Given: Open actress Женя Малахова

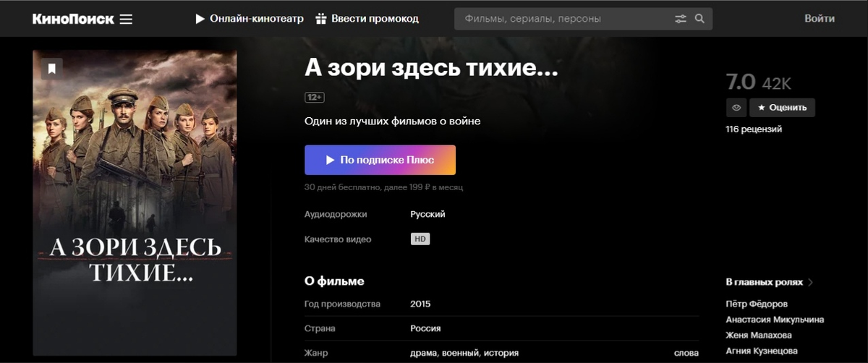Looking at the screenshot, I should (759, 336).
